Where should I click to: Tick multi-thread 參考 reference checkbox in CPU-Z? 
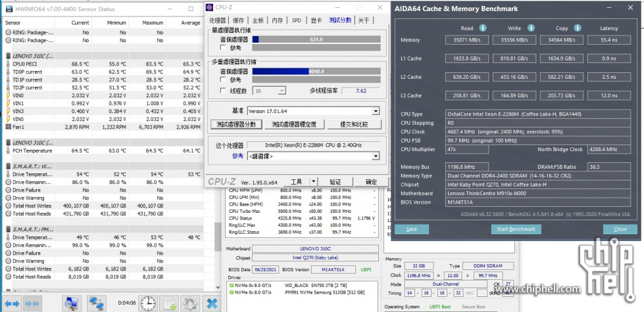[x=223, y=79]
